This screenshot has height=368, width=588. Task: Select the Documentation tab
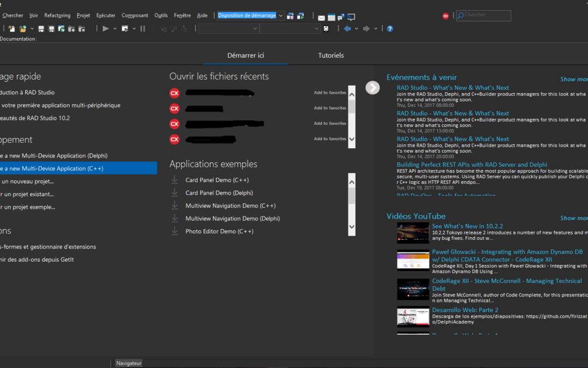pos(17,39)
